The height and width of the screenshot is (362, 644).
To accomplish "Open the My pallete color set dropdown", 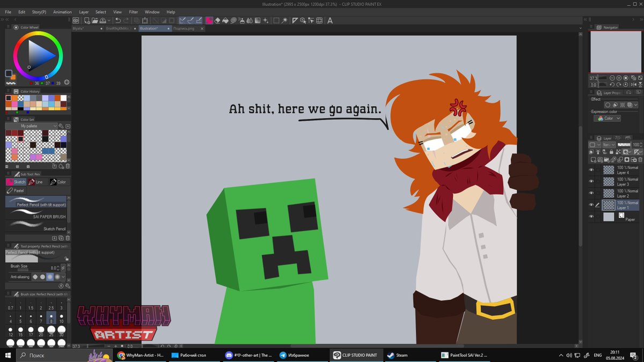I will pyautogui.click(x=32, y=126).
